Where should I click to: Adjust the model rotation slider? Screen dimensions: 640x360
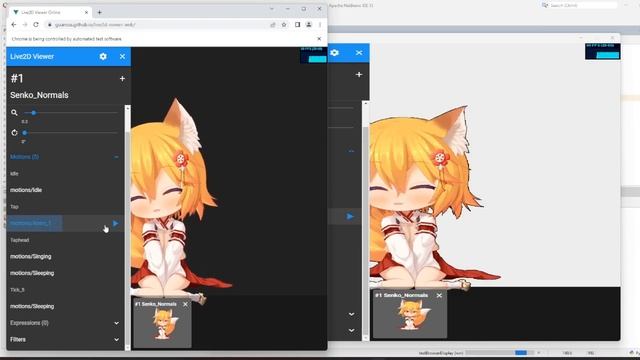point(70,133)
